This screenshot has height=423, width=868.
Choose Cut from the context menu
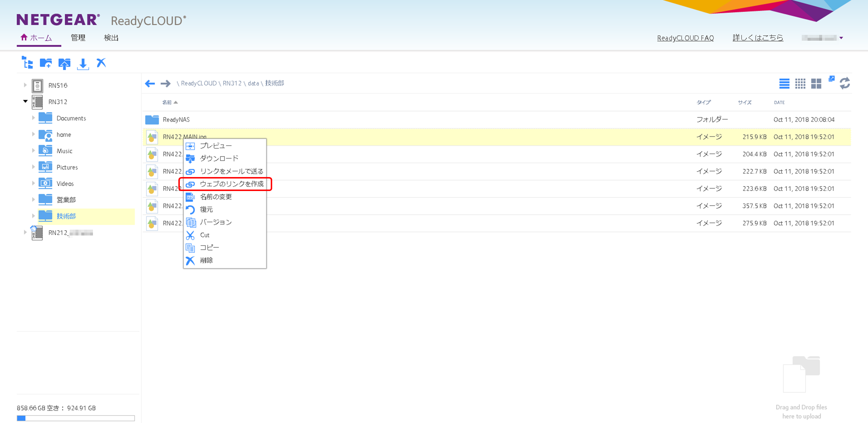pyautogui.click(x=225, y=235)
